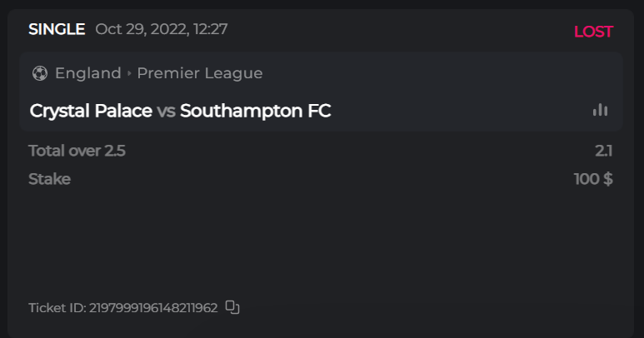Select the Crystal Palace team name

pos(91,111)
